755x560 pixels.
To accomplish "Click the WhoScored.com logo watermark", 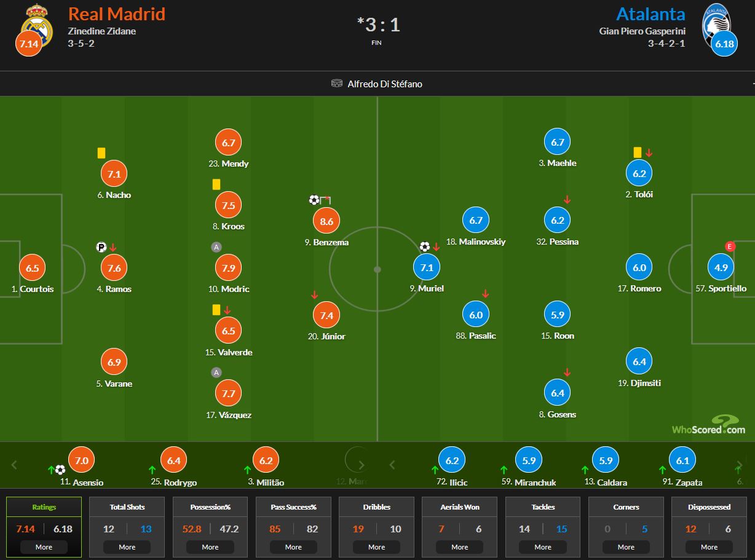I will click(x=708, y=425).
